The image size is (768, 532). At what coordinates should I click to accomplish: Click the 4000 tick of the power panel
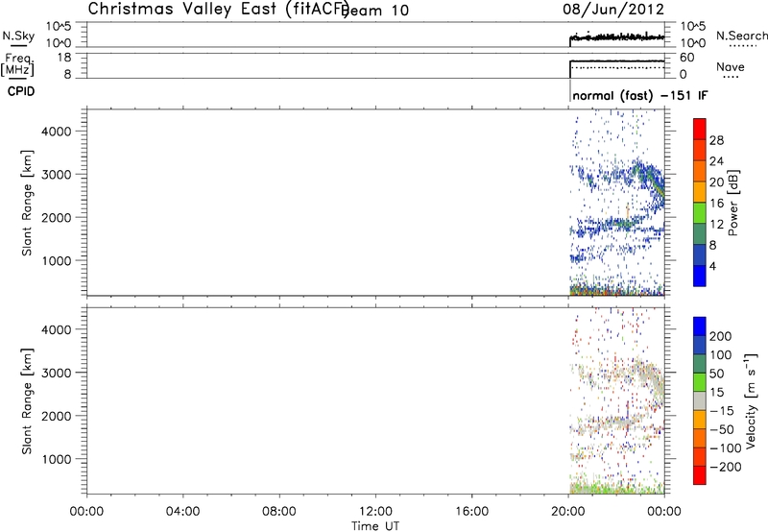[x=56, y=132]
